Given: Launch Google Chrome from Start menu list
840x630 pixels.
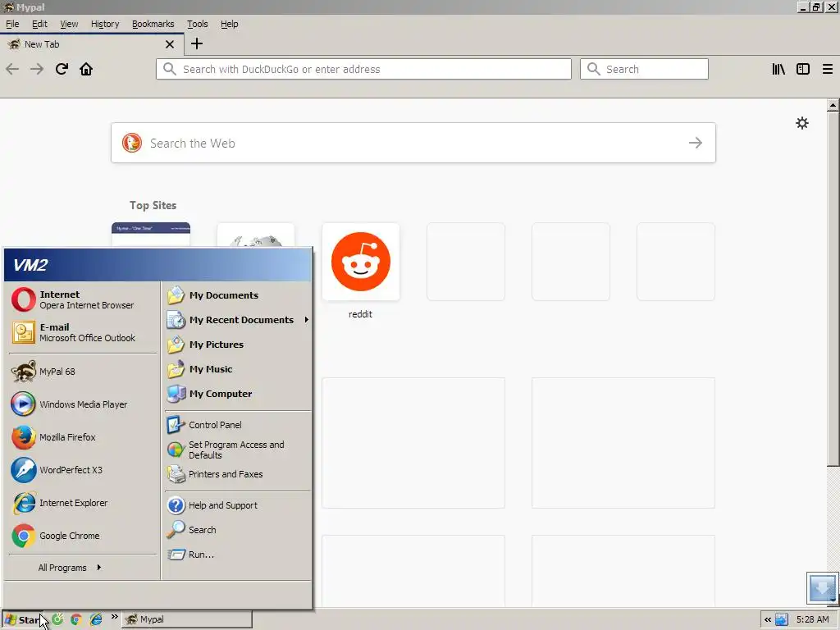Looking at the screenshot, I should pos(83,535).
